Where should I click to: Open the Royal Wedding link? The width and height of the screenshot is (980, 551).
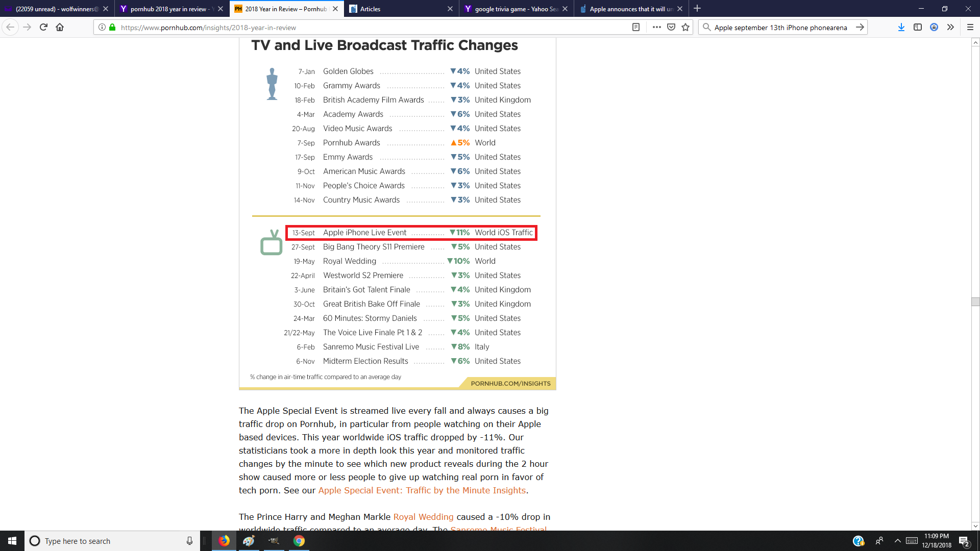423,517
